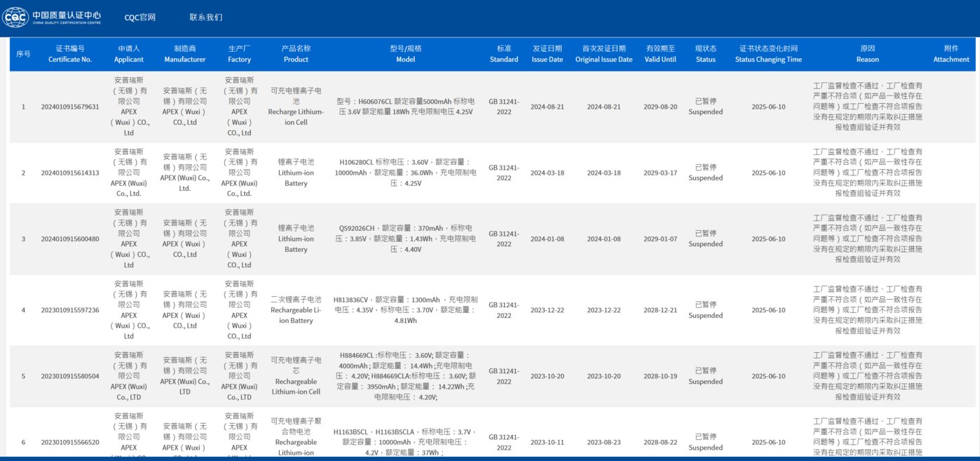Screen dimensions: 980x461
Task: Click the Status Changing Time header
Action: click(x=768, y=54)
